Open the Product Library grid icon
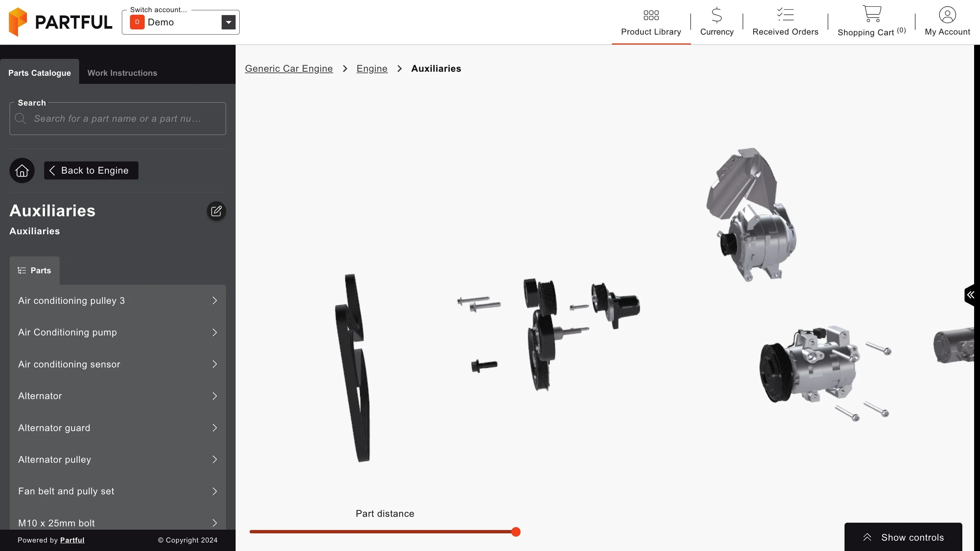Screen dimensions: 980x551 (651, 15)
